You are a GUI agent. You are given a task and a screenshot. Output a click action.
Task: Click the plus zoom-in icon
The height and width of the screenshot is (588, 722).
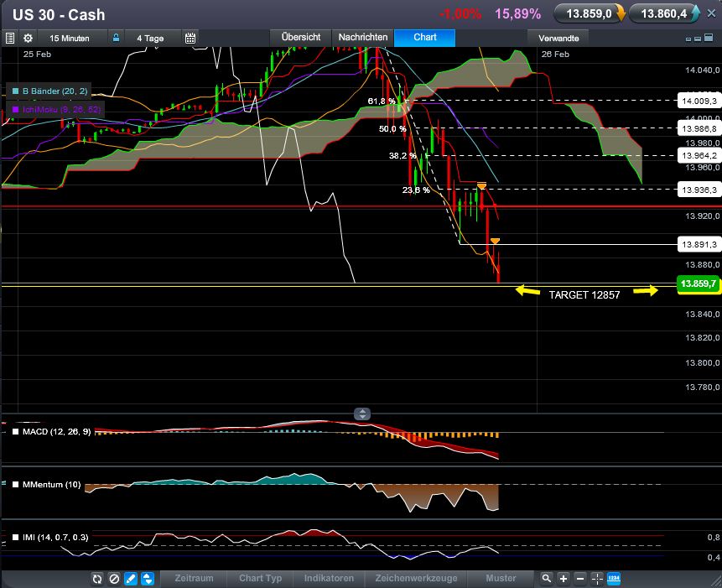coord(564,578)
